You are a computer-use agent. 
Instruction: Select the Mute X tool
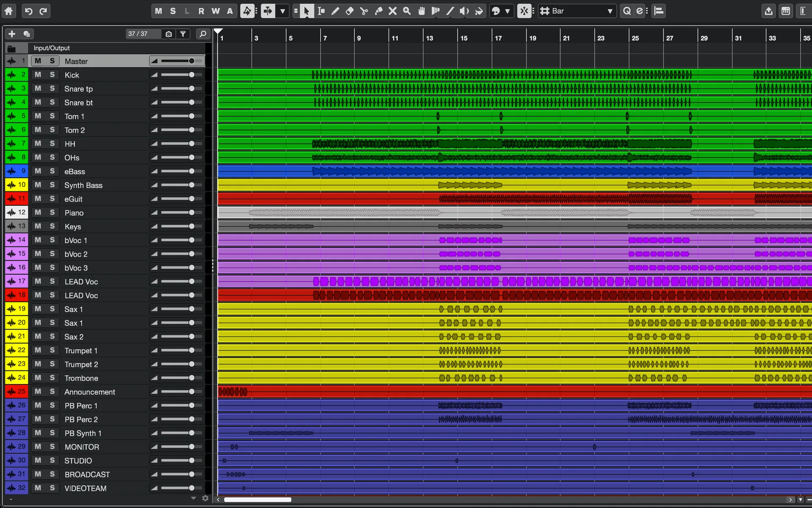(393, 11)
